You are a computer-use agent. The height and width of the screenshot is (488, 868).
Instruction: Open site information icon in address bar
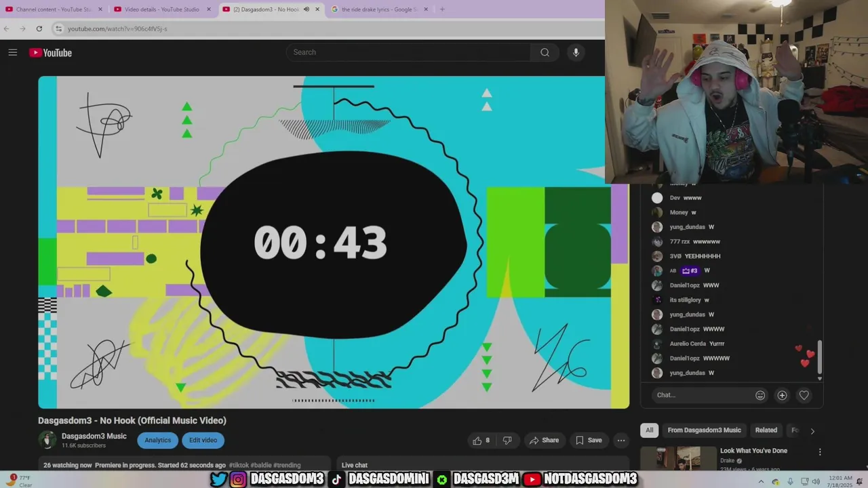coord(59,28)
